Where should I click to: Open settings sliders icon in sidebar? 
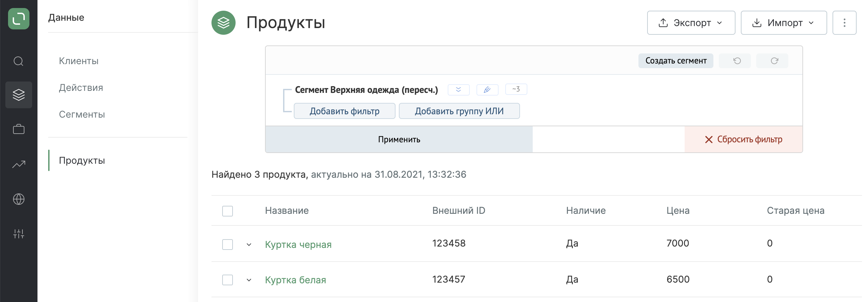point(18,234)
